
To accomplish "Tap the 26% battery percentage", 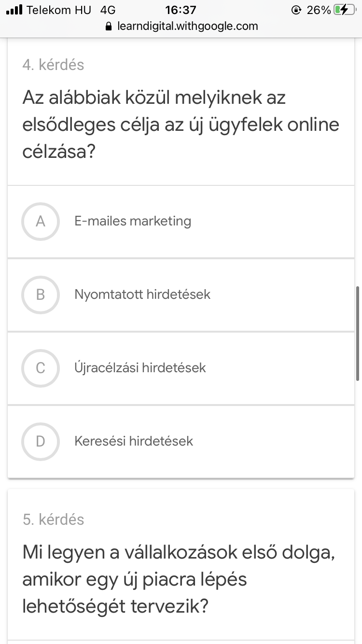I will tap(319, 10).
